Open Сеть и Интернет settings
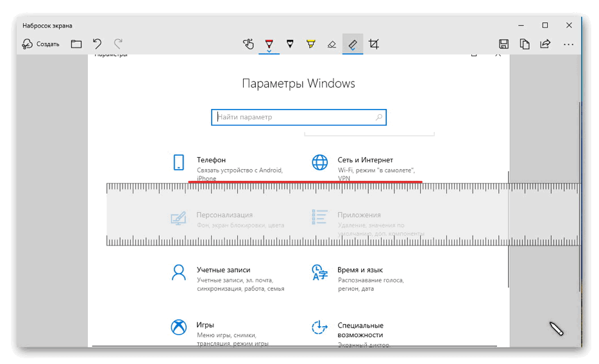599x364 pixels. click(x=365, y=169)
